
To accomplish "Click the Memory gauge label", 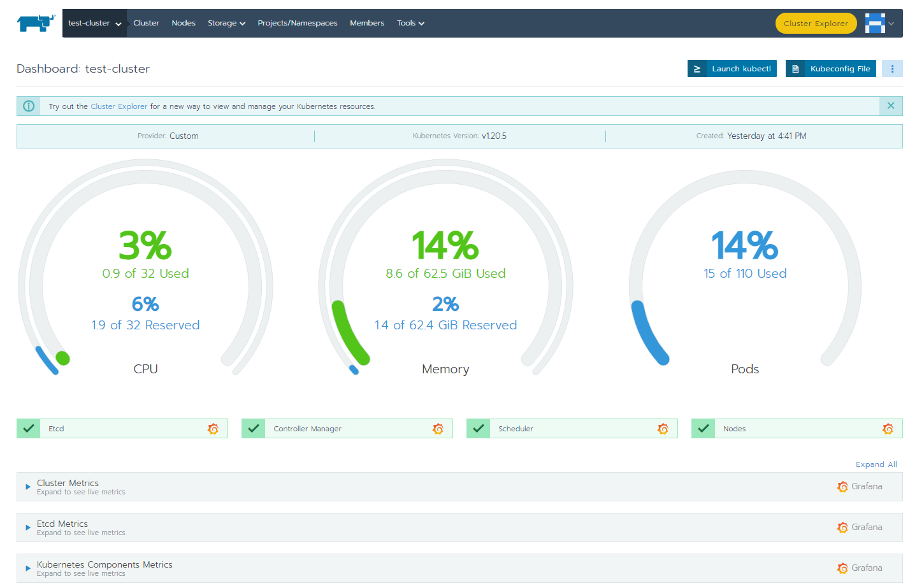I will coord(445,369).
